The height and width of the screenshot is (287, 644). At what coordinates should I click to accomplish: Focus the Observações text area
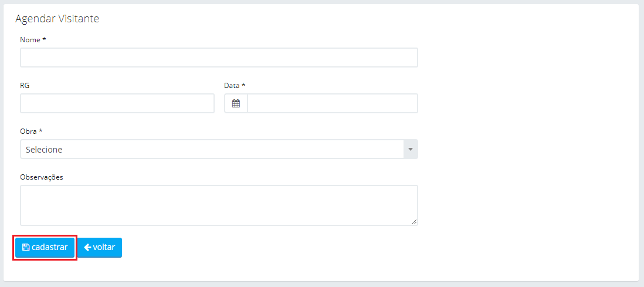pos(219,205)
